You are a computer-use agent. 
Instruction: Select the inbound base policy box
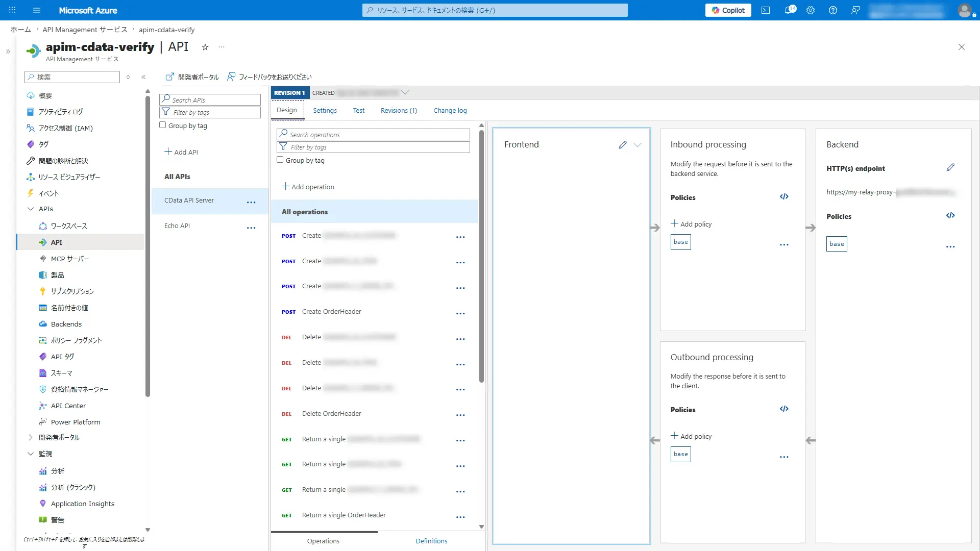680,242
